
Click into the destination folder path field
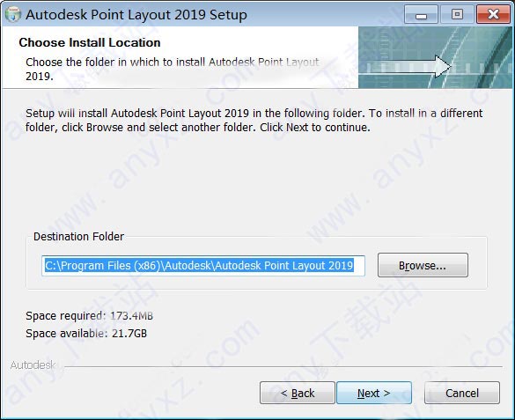pos(203,265)
